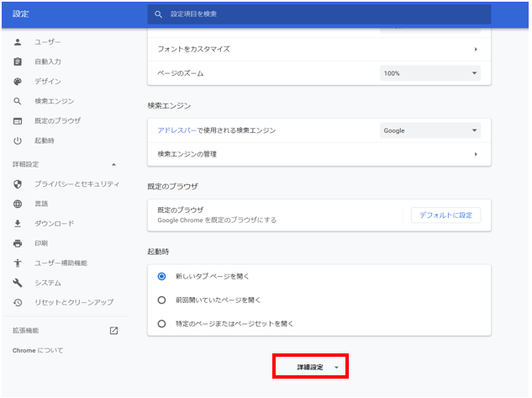
Task: Select 特定のページまたはページセットを開く radio option
Action: pos(162,323)
